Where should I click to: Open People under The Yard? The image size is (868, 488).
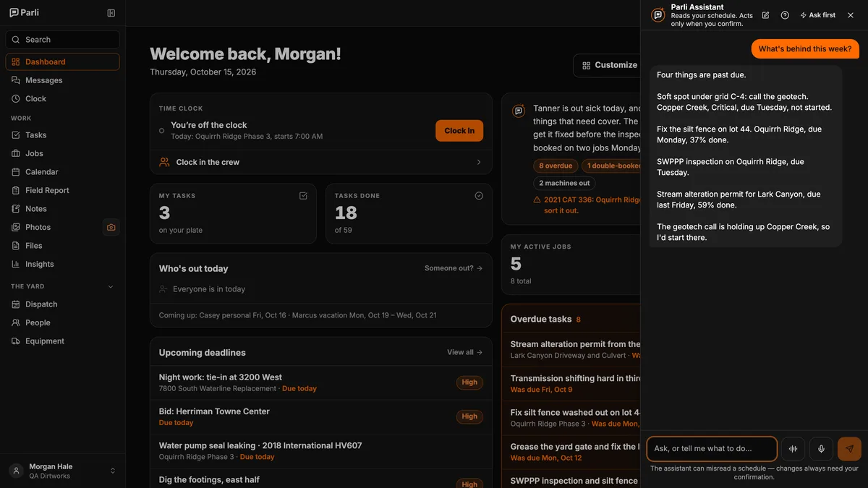(x=62, y=323)
